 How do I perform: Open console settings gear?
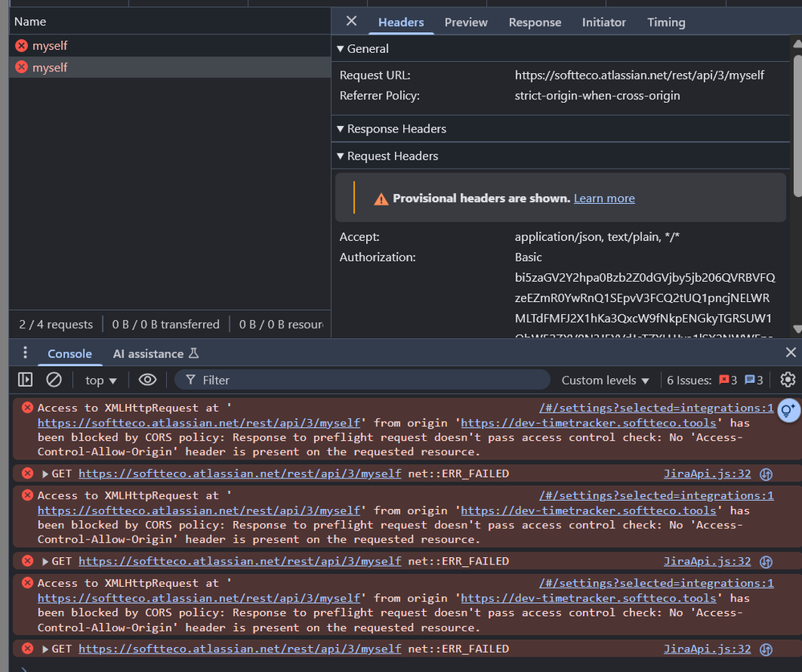click(x=788, y=380)
